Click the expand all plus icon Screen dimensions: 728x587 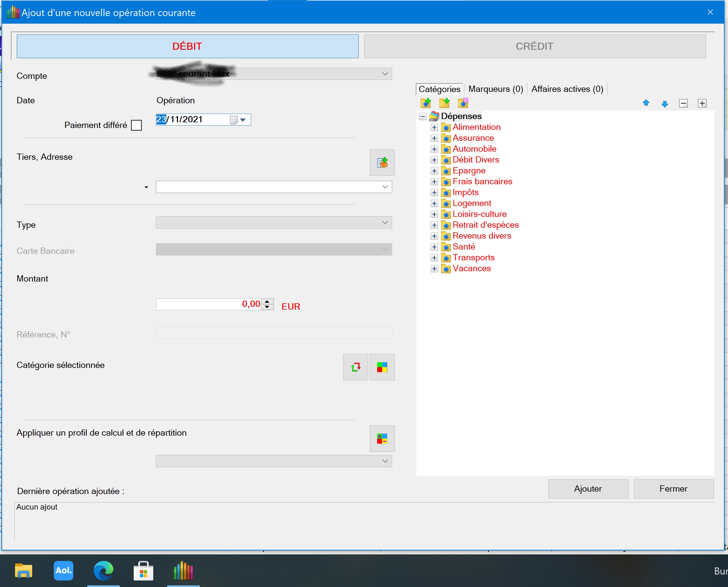(702, 104)
